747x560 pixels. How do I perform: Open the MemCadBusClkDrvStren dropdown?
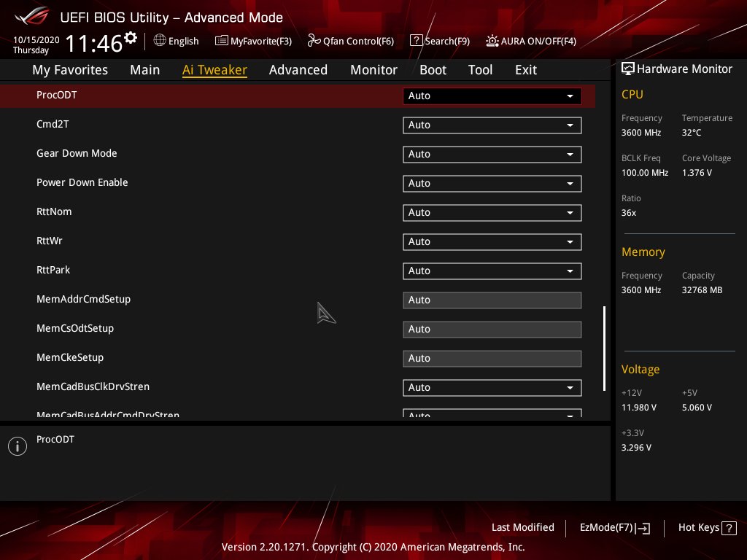coord(492,388)
